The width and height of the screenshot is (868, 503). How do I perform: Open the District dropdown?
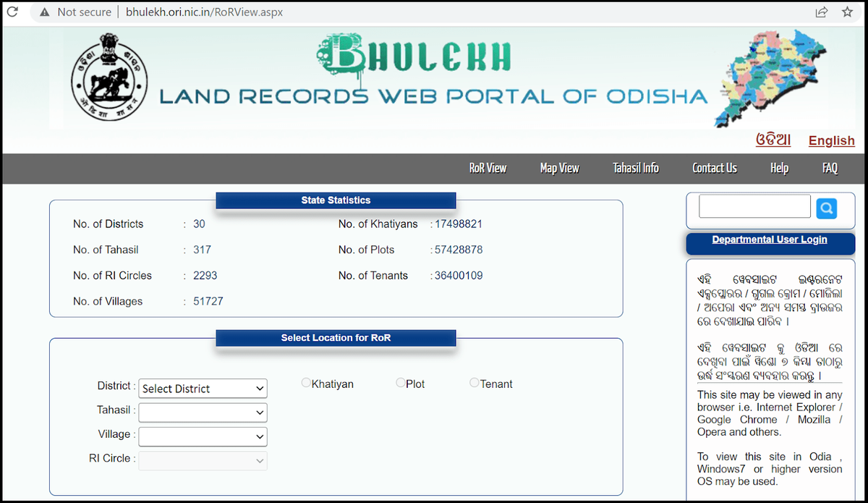pos(203,388)
